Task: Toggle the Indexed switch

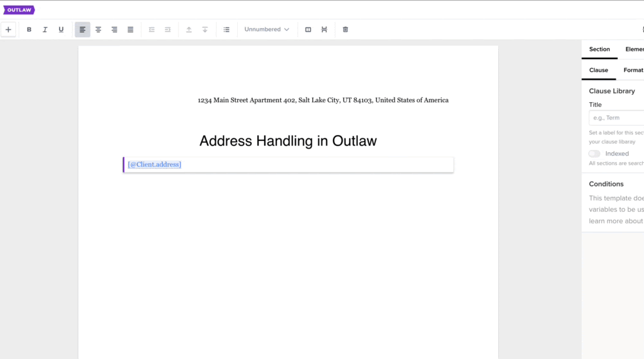Action: point(595,154)
